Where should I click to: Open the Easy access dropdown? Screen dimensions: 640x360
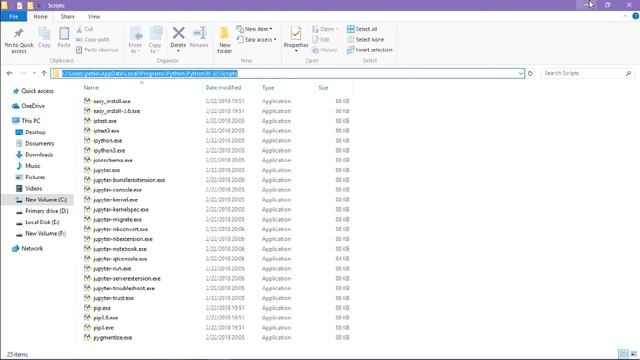(257, 40)
